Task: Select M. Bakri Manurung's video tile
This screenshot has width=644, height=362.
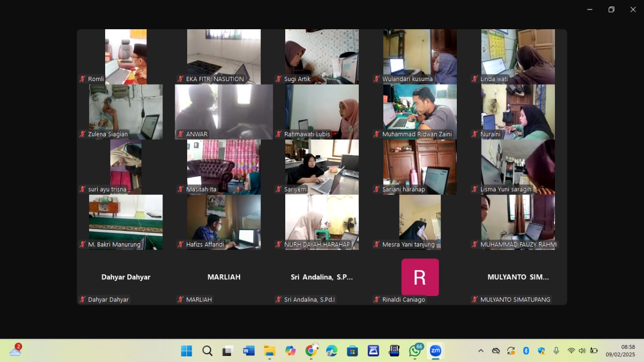Action: coord(126,222)
